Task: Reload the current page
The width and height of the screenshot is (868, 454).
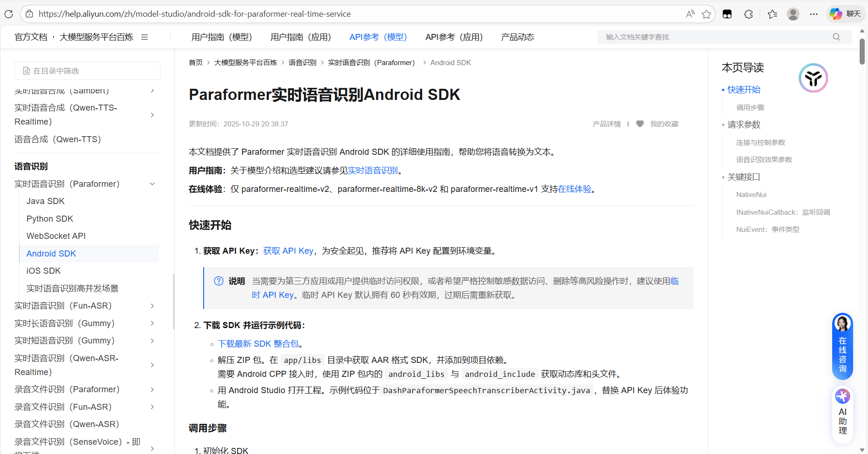Action: click(8, 14)
